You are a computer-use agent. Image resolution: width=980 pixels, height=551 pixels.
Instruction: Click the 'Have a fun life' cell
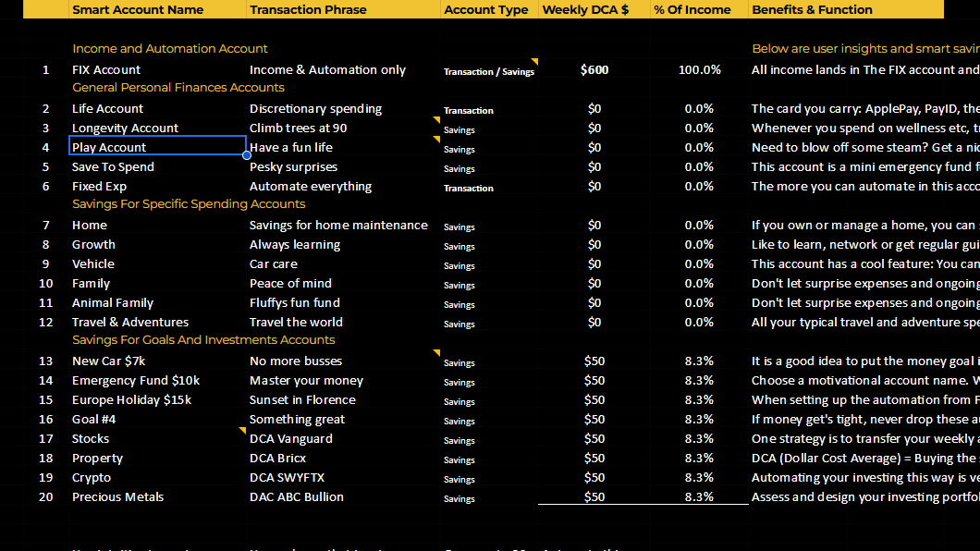[343, 147]
